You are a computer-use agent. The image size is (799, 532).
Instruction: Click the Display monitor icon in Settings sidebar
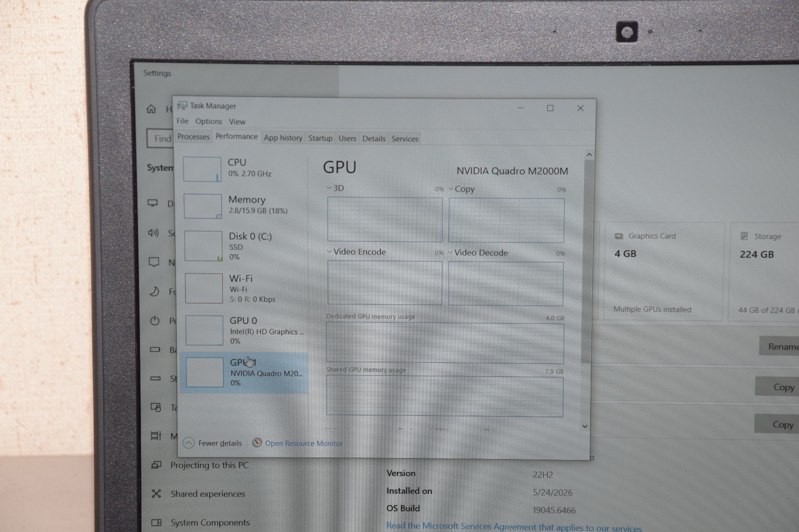[x=153, y=203]
